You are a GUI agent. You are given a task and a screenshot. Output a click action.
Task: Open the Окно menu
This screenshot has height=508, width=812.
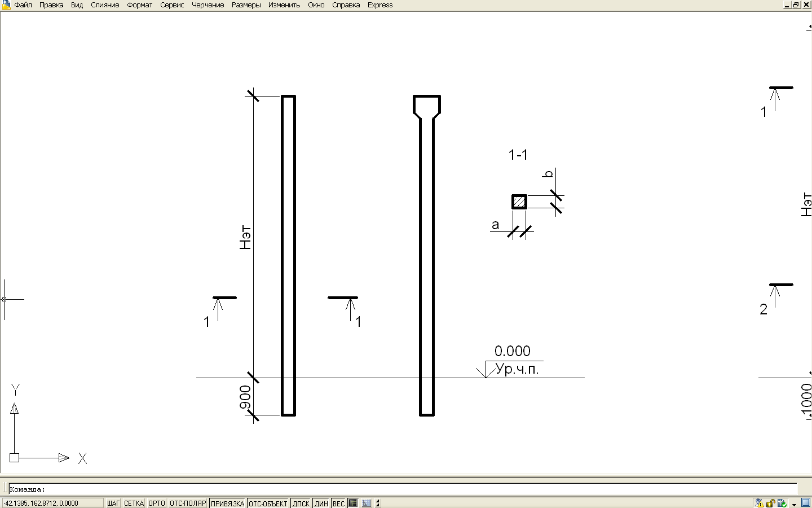pos(316,5)
